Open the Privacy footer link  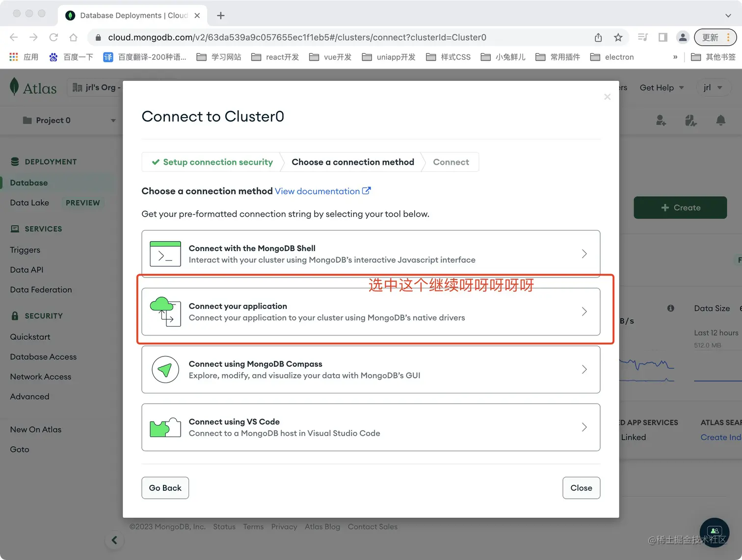pyautogui.click(x=284, y=527)
